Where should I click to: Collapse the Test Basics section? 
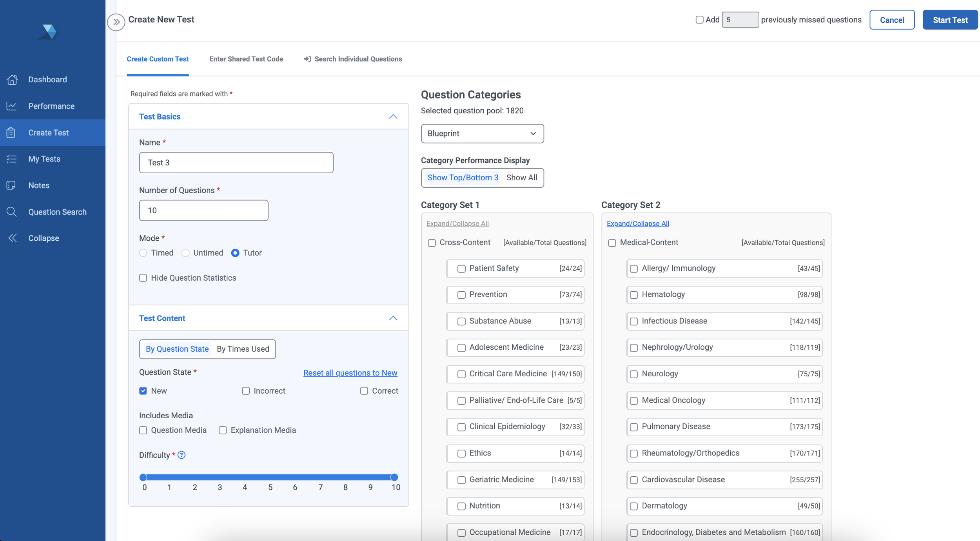point(393,116)
